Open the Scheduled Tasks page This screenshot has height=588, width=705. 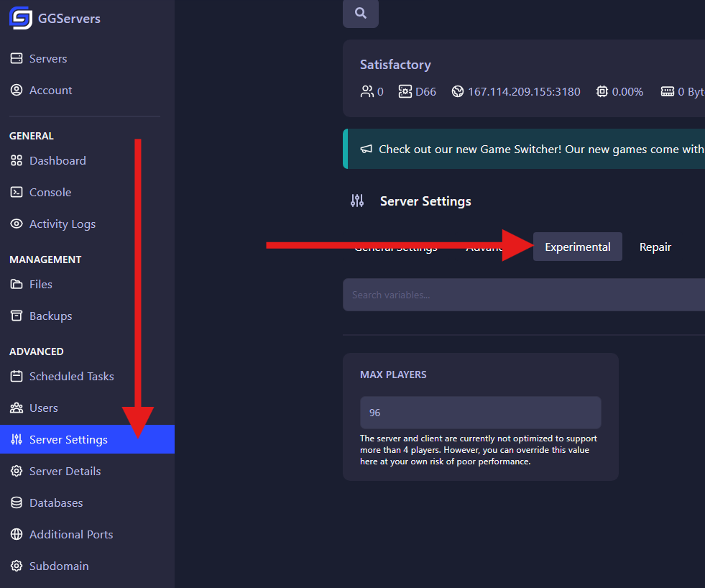[x=71, y=377]
